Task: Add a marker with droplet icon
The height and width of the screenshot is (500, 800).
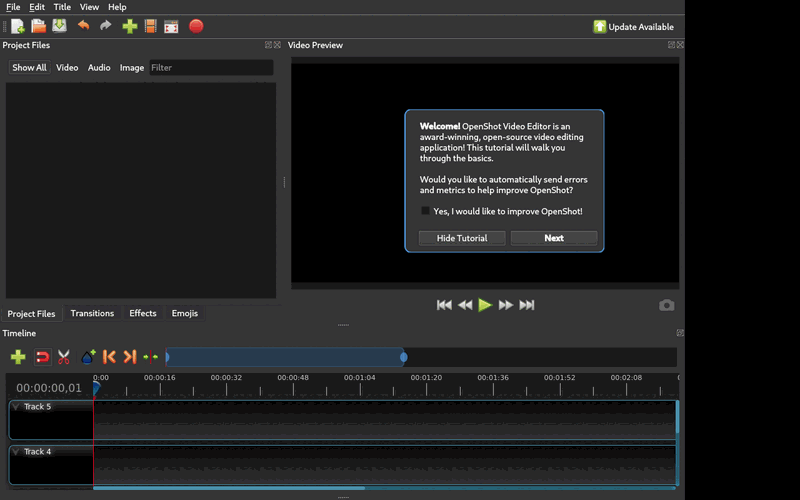Action: 88,357
